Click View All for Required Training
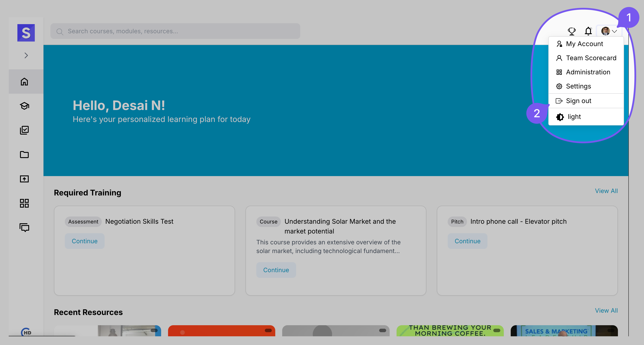 (606, 191)
